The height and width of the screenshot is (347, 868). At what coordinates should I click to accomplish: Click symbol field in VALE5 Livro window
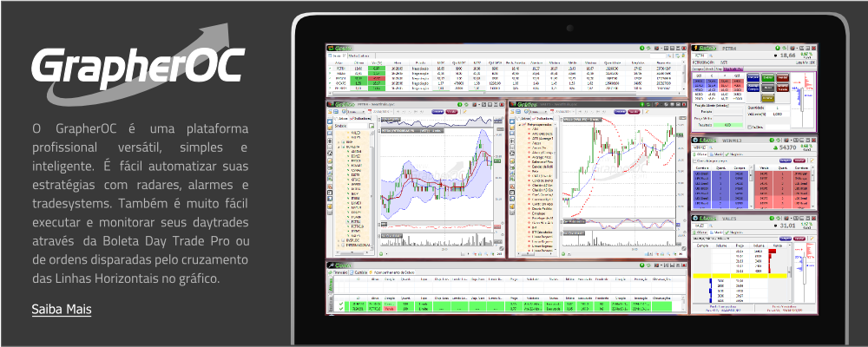[x=700, y=226]
